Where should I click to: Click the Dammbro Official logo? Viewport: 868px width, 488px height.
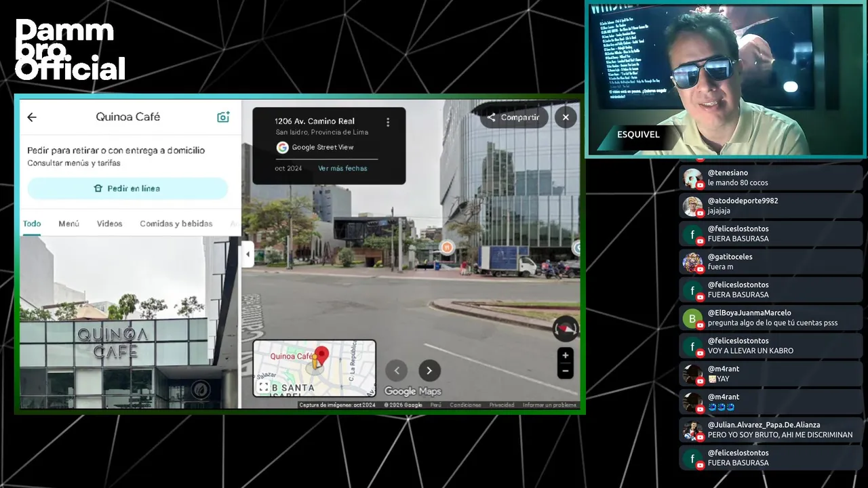point(70,49)
